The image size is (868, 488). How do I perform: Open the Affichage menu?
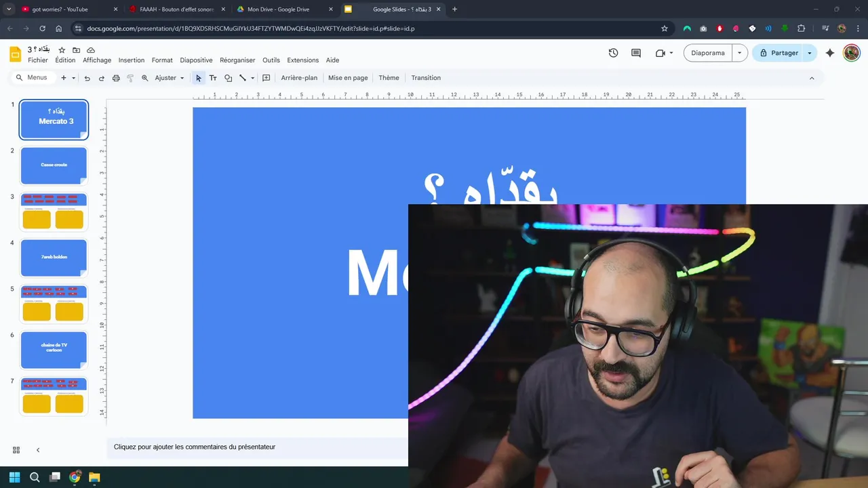click(97, 60)
